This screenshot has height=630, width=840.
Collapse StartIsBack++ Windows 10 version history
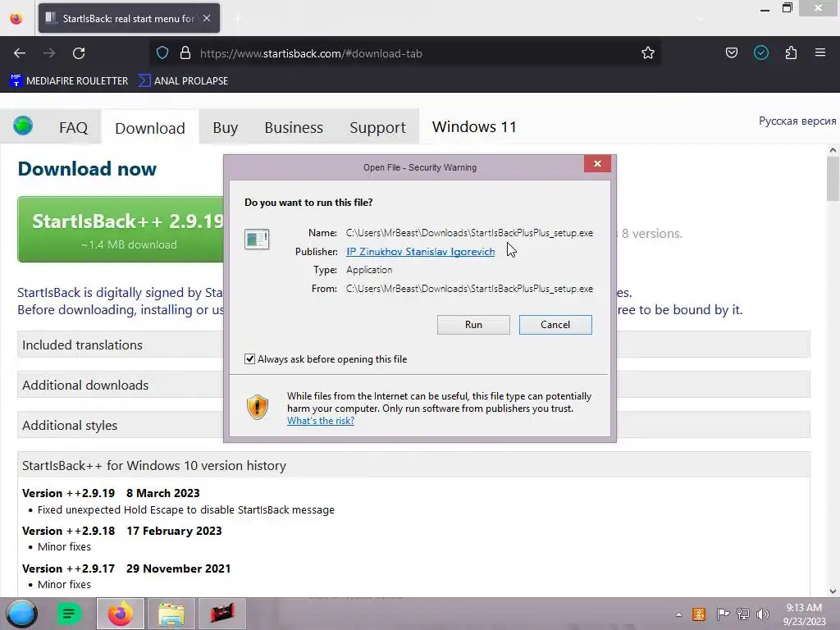[413, 465]
